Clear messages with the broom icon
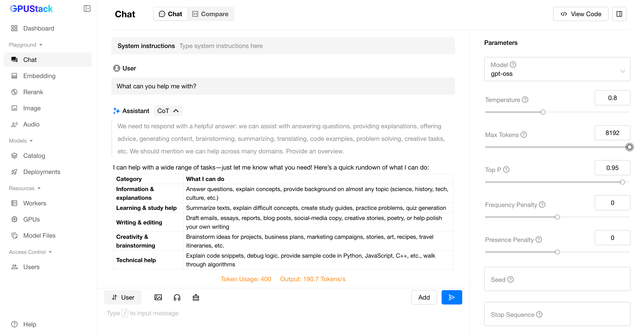 click(196, 297)
